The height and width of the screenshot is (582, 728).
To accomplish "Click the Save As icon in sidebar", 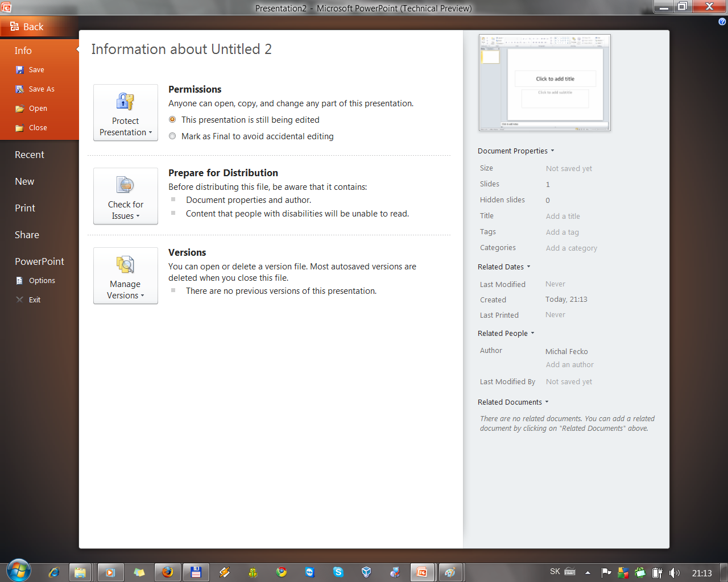I will 20,89.
